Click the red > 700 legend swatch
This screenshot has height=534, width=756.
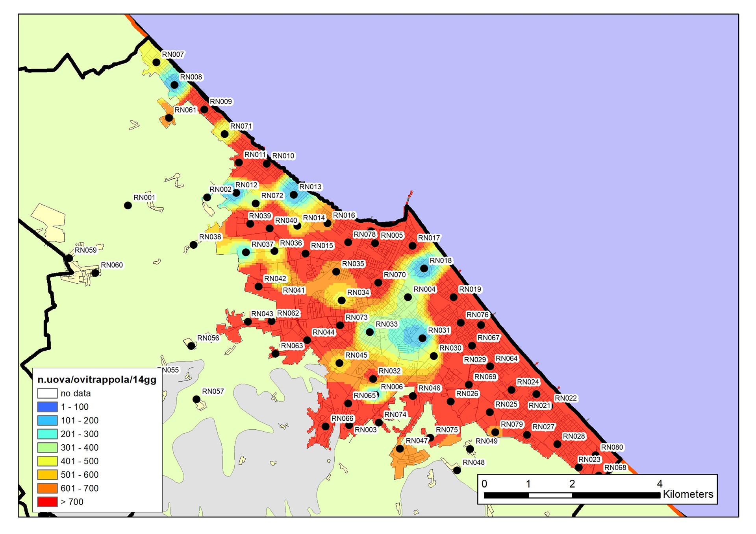pos(47,502)
